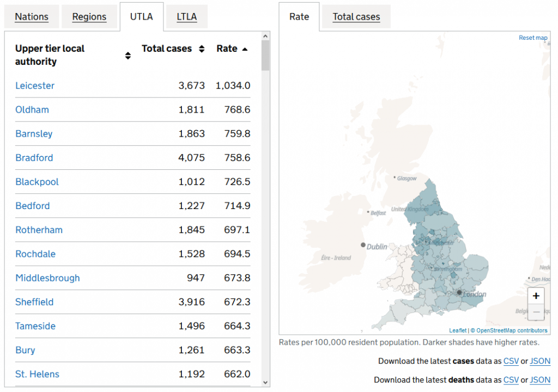Click the Upper tier local authority header
This screenshot has width=558, height=392.
(x=50, y=55)
